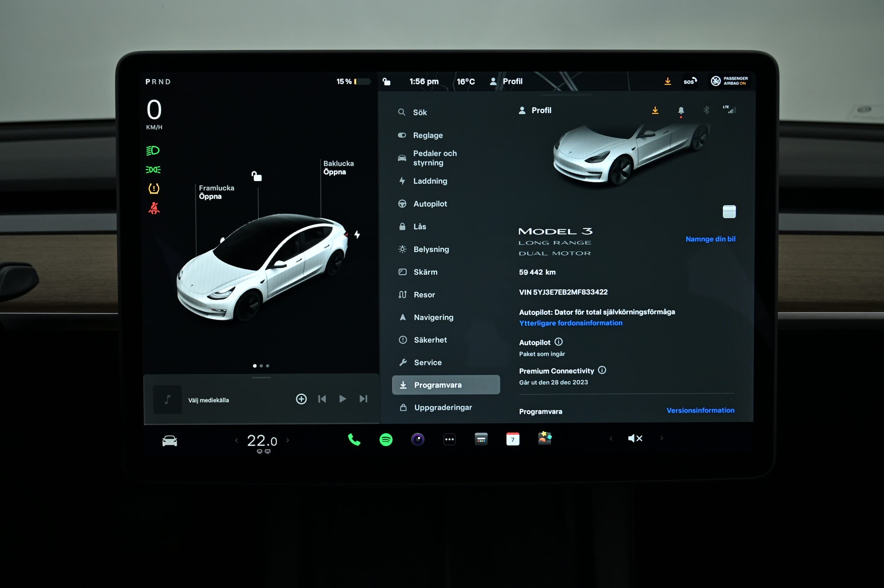Tap the car controls icon in the dock
Screen dimensions: 884x588
[x=169, y=441]
